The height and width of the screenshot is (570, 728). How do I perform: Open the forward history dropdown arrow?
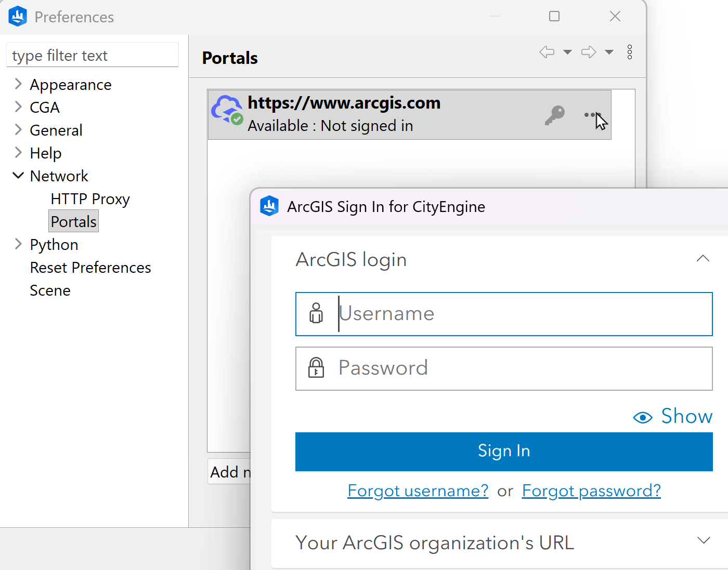(x=609, y=52)
